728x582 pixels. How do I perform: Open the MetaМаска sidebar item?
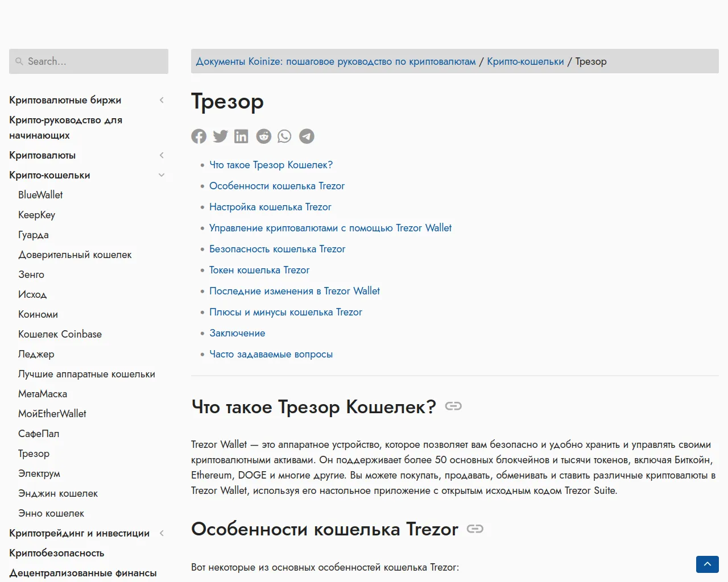point(43,394)
